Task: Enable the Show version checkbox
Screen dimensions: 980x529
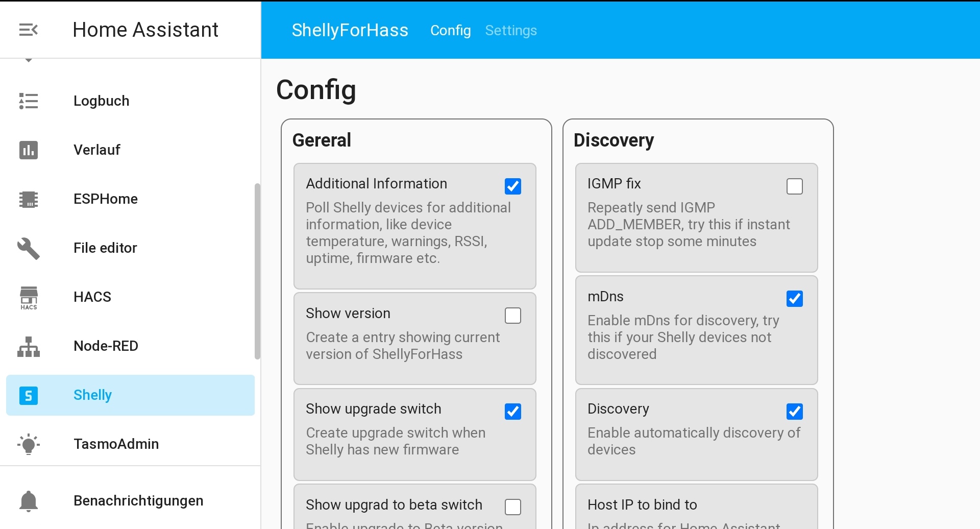Action: [x=512, y=316]
